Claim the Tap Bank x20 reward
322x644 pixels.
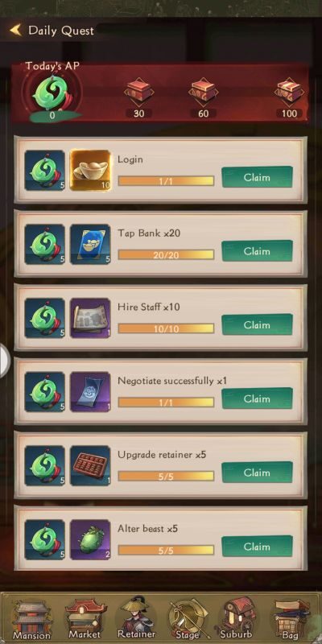257,251
